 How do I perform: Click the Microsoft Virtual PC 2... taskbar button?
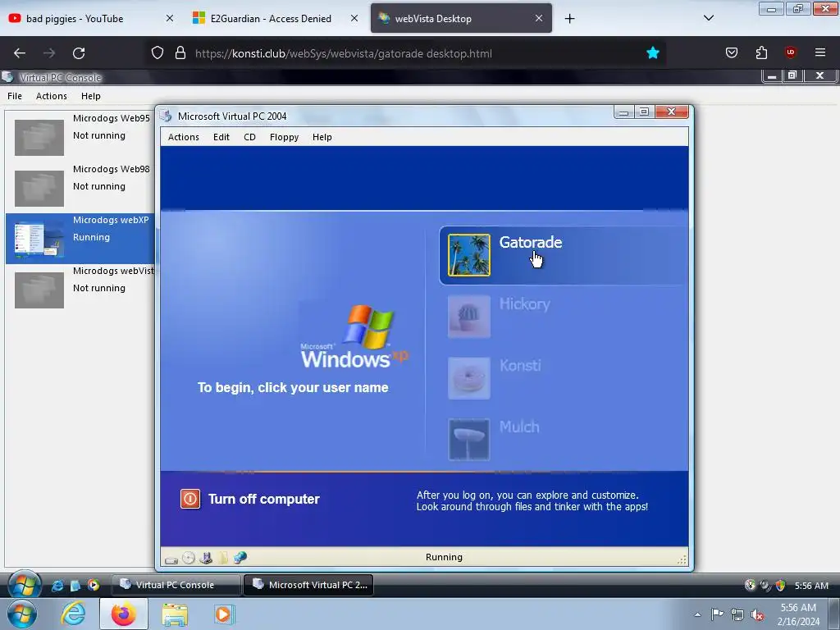pyautogui.click(x=308, y=585)
